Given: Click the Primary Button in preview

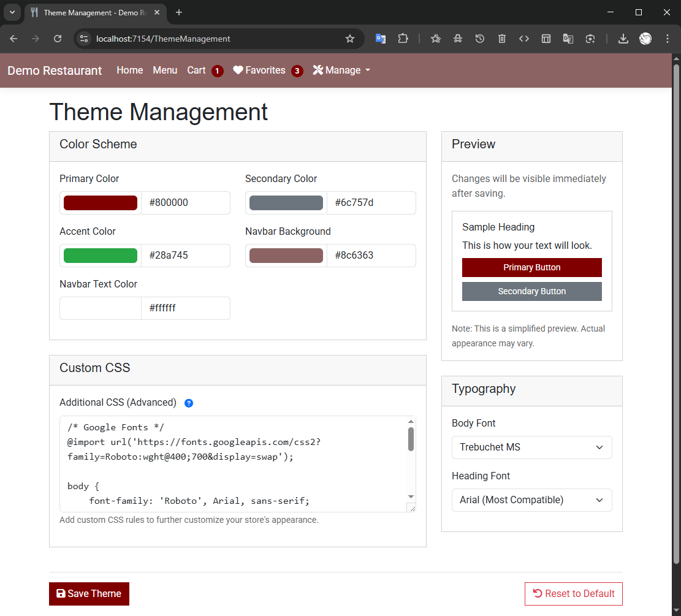Looking at the screenshot, I should (531, 268).
